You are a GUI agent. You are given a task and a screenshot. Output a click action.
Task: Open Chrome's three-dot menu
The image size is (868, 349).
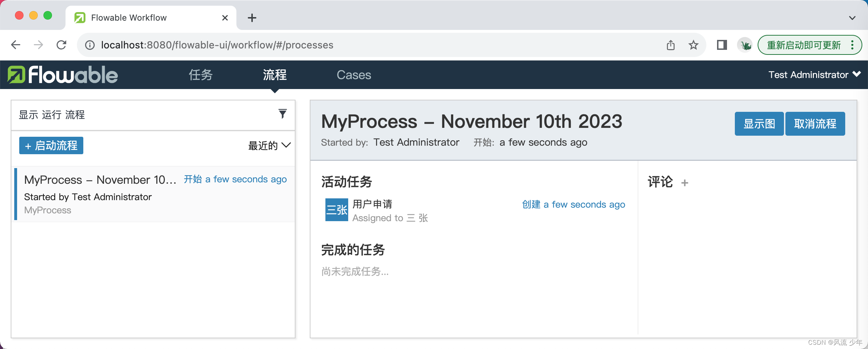(852, 45)
